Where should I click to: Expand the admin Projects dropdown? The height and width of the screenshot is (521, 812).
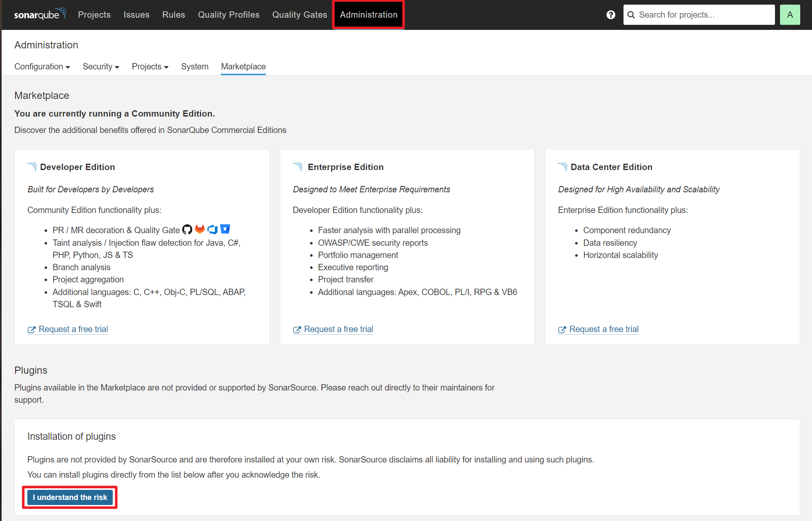[150, 66]
